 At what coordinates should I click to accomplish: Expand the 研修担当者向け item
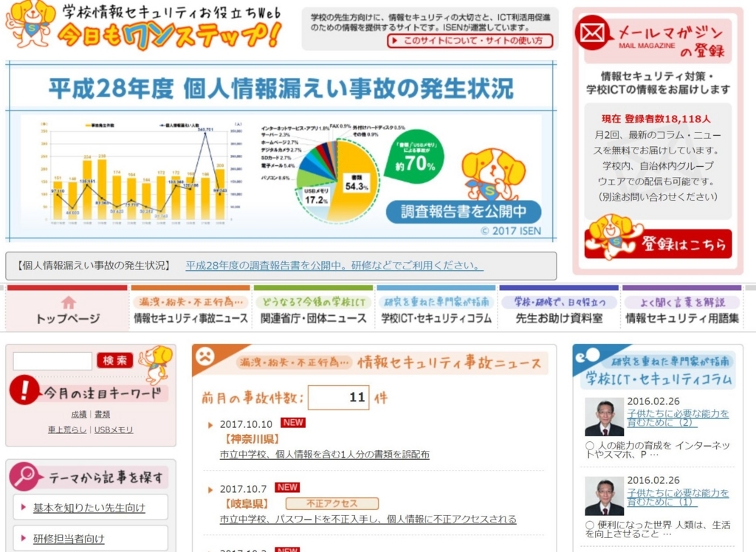68,539
